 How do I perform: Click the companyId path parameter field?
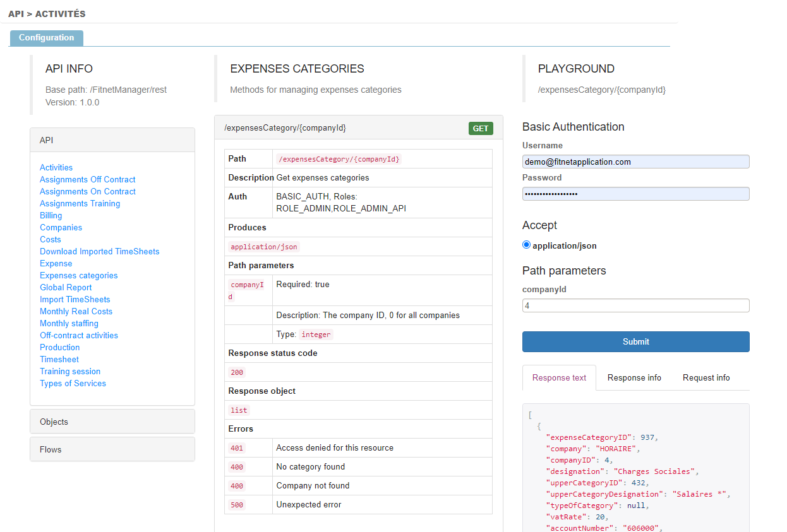[635, 305]
